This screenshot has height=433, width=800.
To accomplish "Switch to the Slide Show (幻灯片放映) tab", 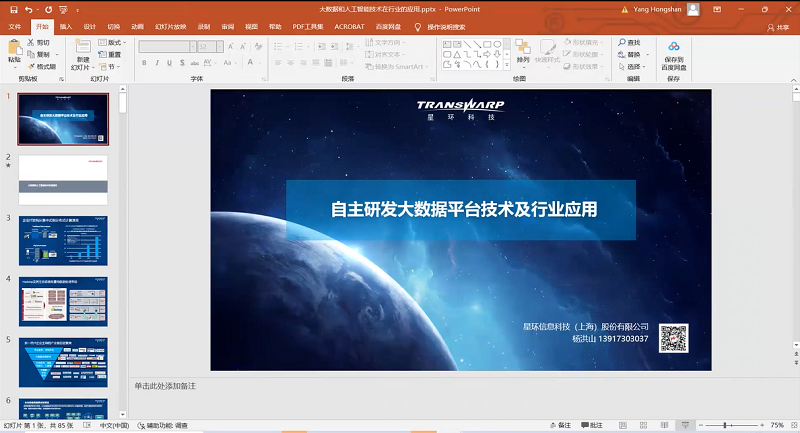I will (171, 26).
